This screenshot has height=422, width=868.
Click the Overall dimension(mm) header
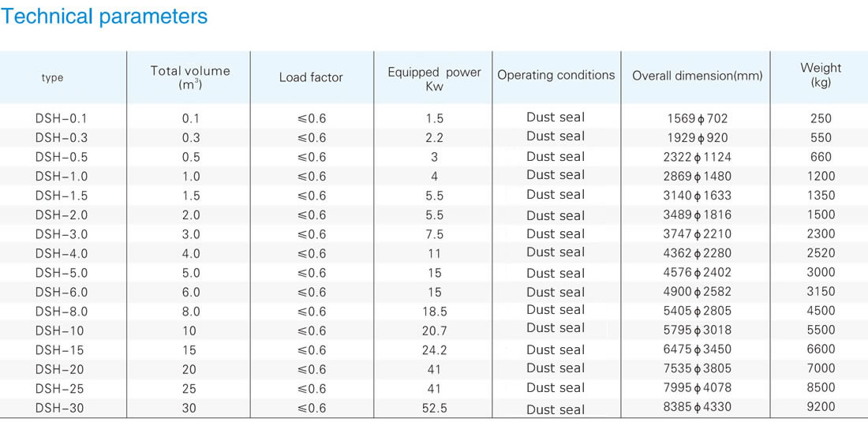coord(697,77)
